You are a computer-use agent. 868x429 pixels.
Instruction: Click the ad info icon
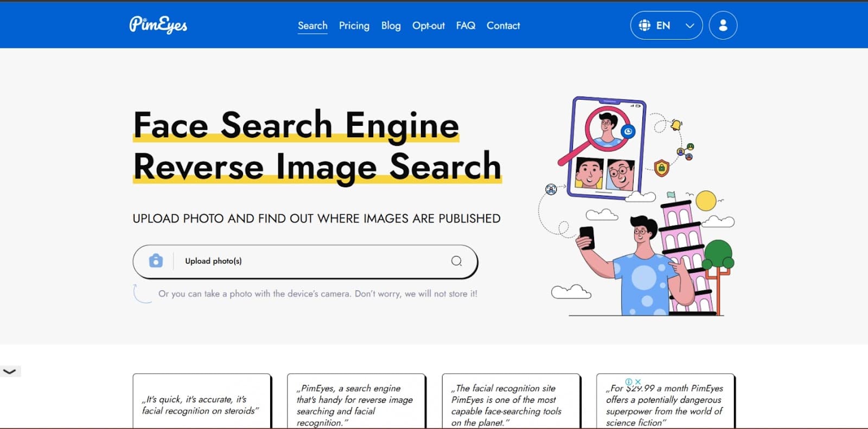tap(629, 382)
